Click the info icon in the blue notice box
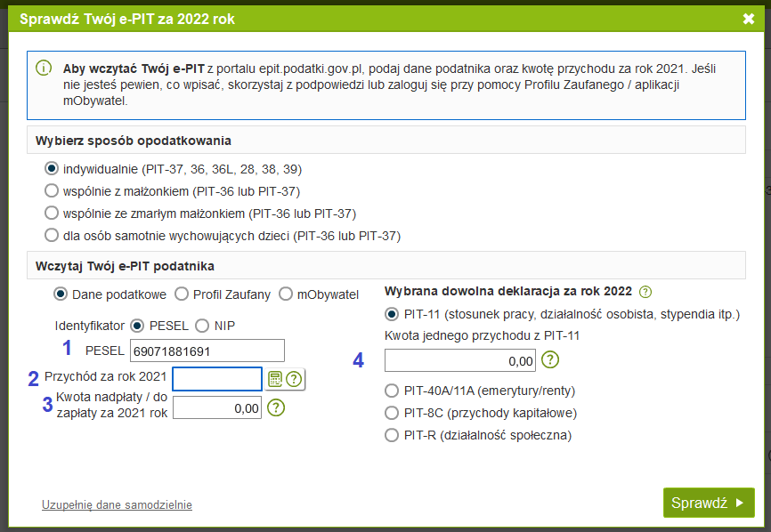 click(x=44, y=69)
